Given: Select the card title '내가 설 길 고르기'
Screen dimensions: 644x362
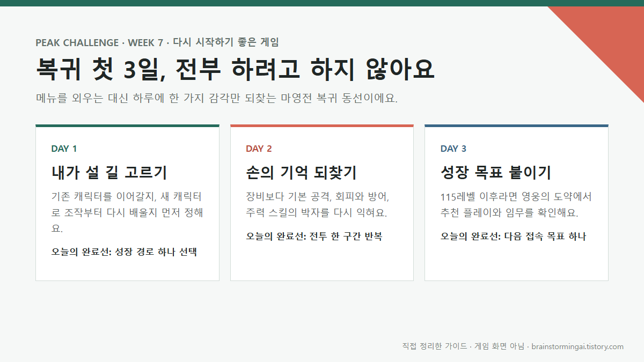Looking at the screenshot, I should point(109,173).
